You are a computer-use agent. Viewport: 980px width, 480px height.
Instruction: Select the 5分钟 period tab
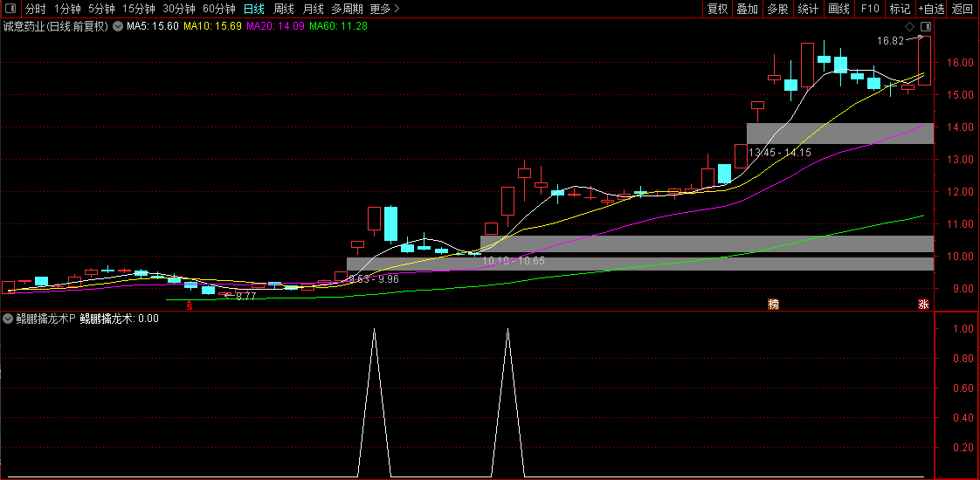tap(101, 9)
